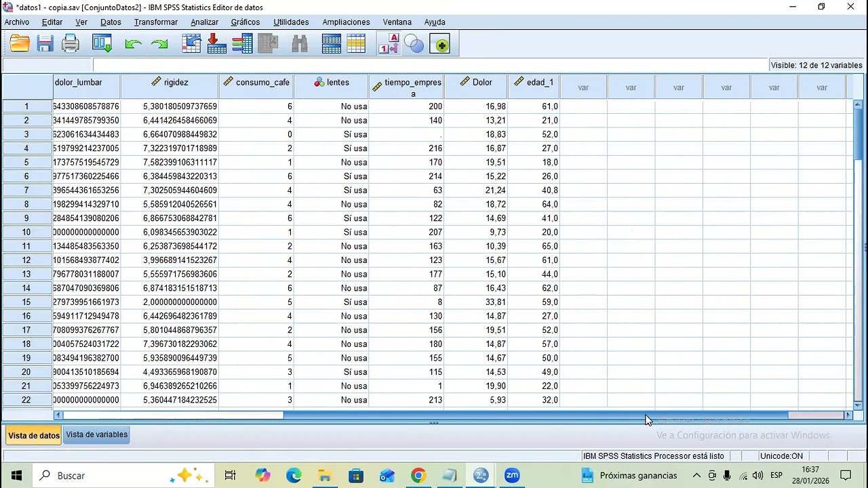Click the green Redo arrow

[159, 45]
